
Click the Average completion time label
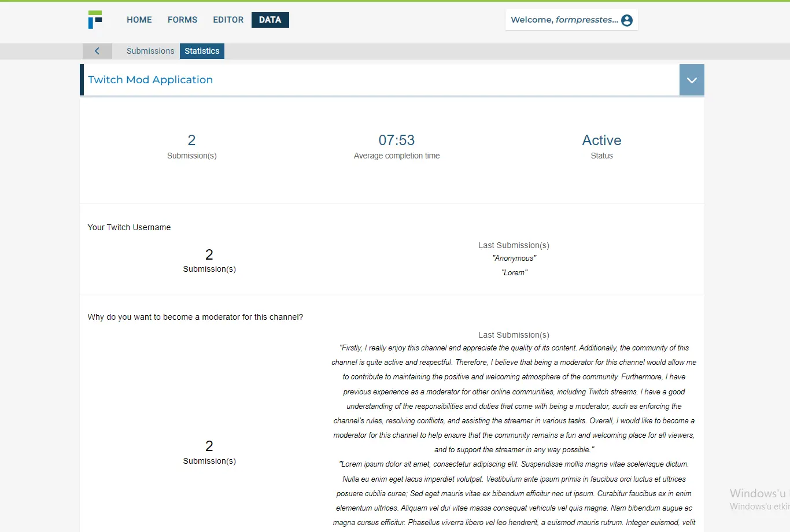(397, 156)
